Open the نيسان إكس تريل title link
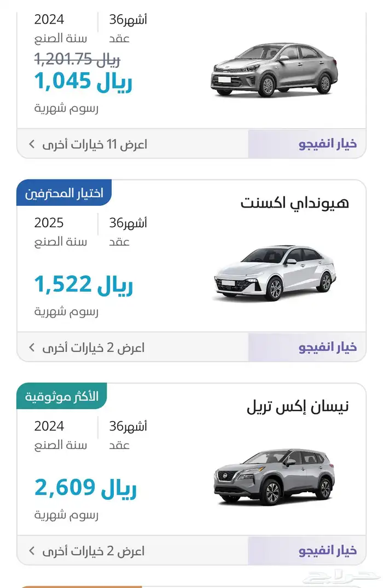 (298, 407)
